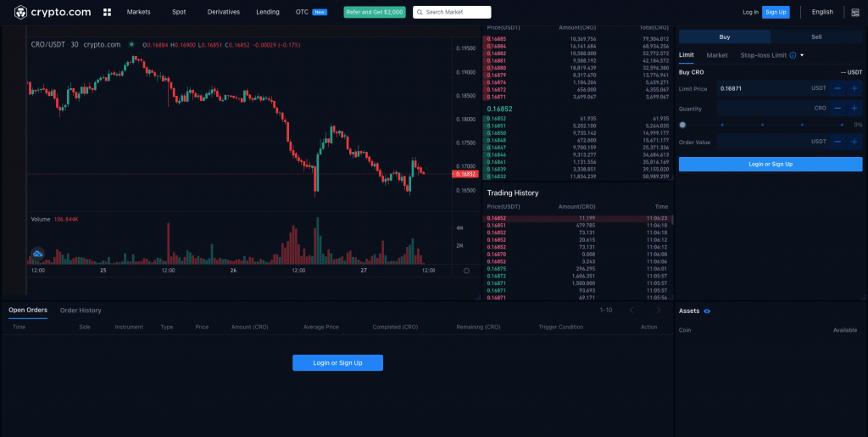Image resolution: width=868 pixels, height=437 pixels.
Task: Focus the Search Market input field
Action: (452, 12)
